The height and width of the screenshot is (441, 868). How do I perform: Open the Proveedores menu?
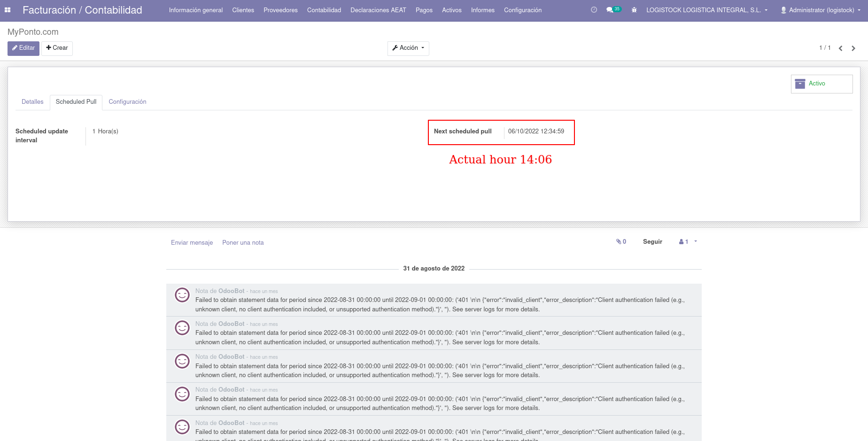click(x=280, y=10)
